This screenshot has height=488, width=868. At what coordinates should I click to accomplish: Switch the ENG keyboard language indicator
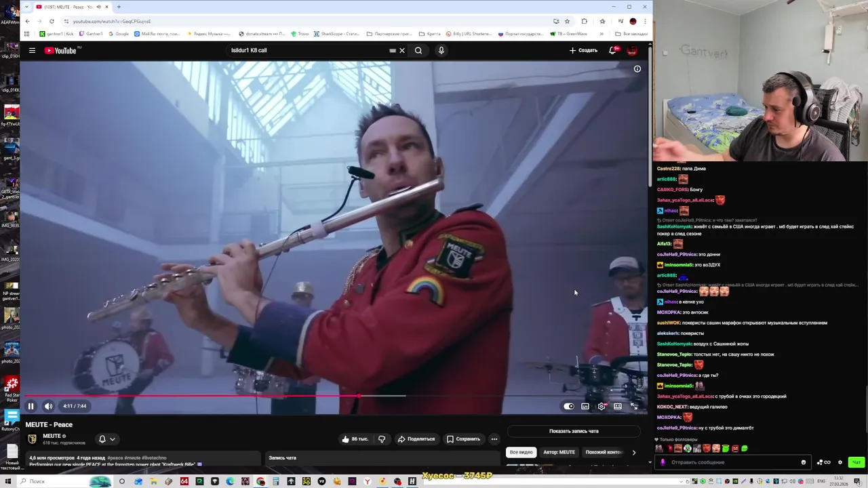pyautogui.click(x=823, y=481)
